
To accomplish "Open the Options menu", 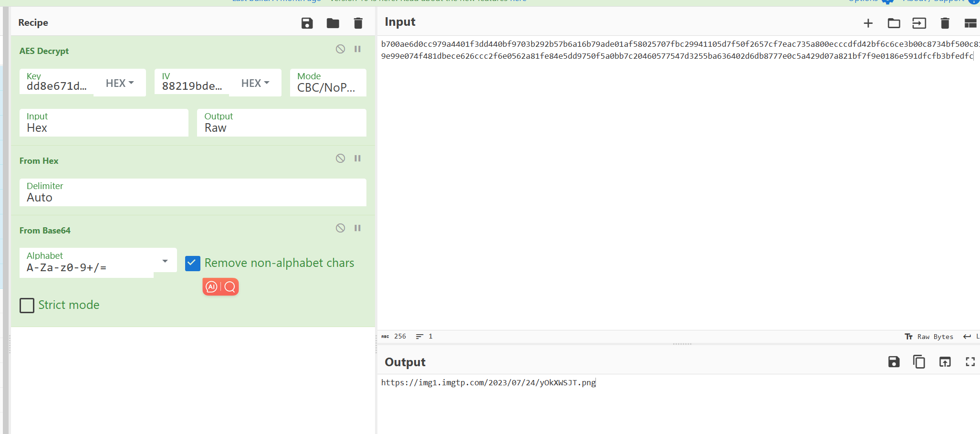I will (x=863, y=1).
